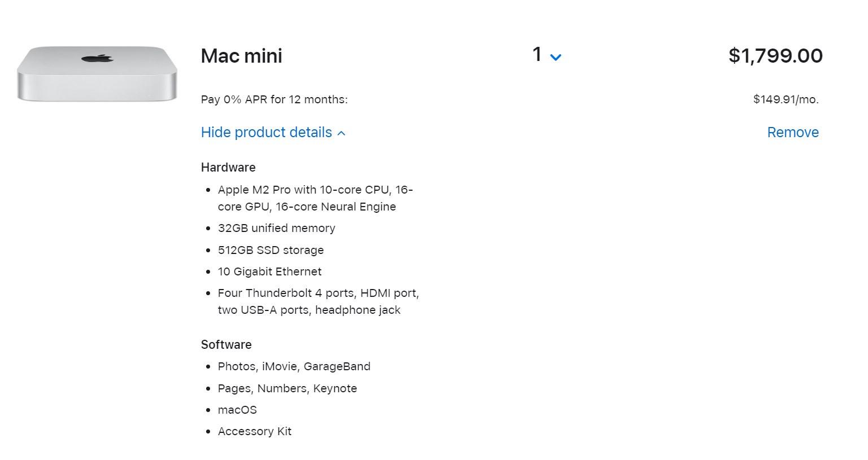Click the chevron next to Hide product details

tap(341, 133)
